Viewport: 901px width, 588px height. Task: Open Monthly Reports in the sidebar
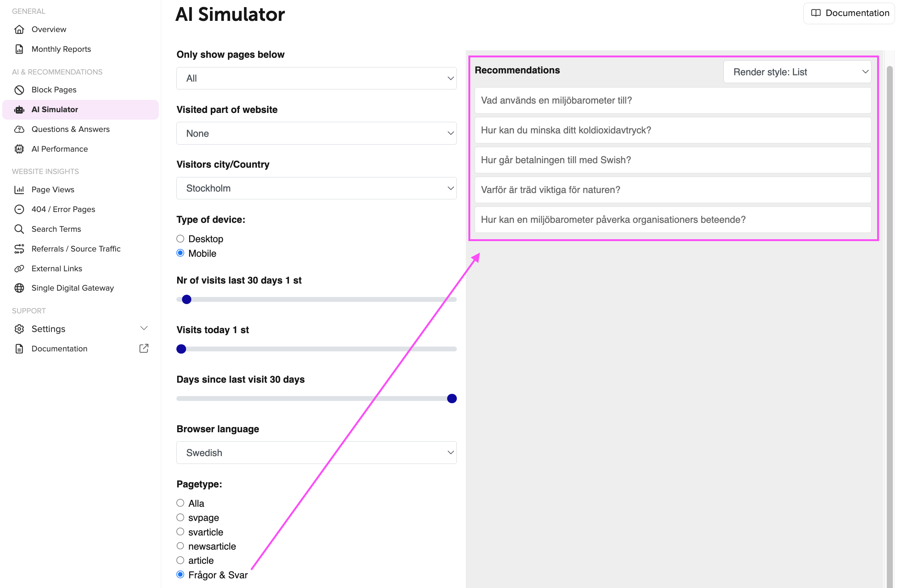[61, 49]
